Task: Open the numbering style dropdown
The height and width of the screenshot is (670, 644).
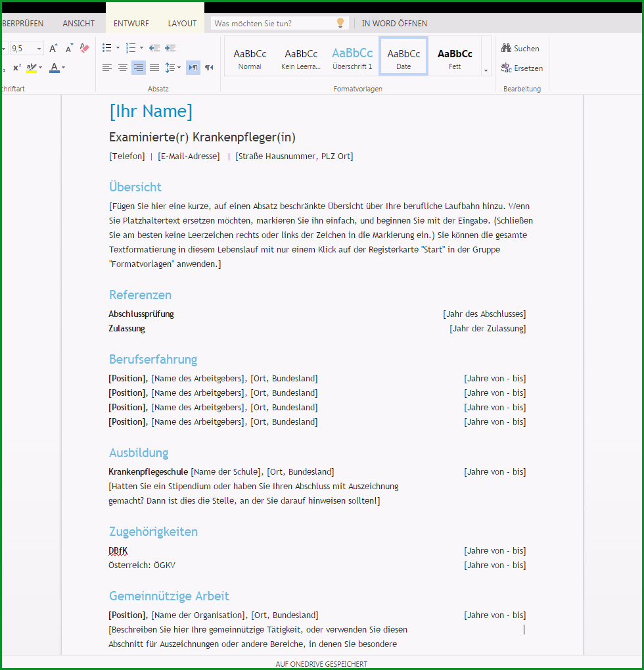Action: click(141, 48)
